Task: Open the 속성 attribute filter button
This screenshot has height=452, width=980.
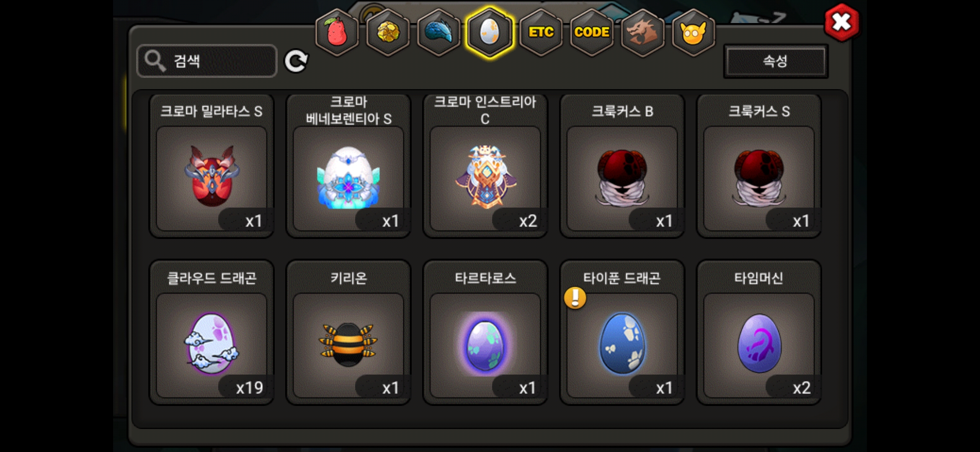Action: pos(776,61)
